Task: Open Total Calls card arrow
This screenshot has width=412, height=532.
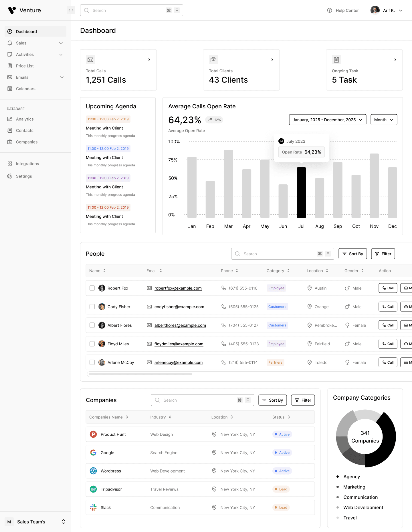Action: [149, 60]
